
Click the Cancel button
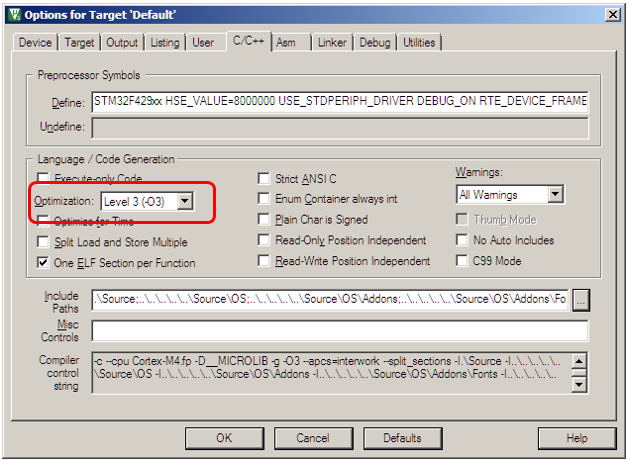click(313, 438)
